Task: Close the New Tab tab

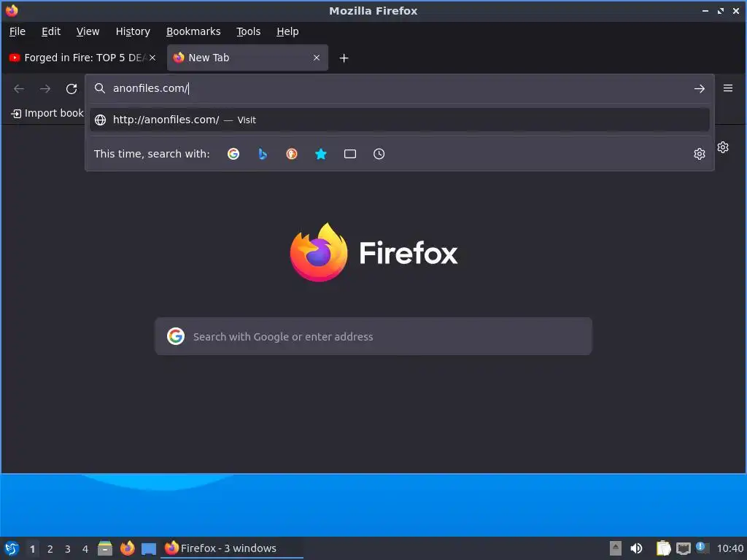Action: pos(317,58)
